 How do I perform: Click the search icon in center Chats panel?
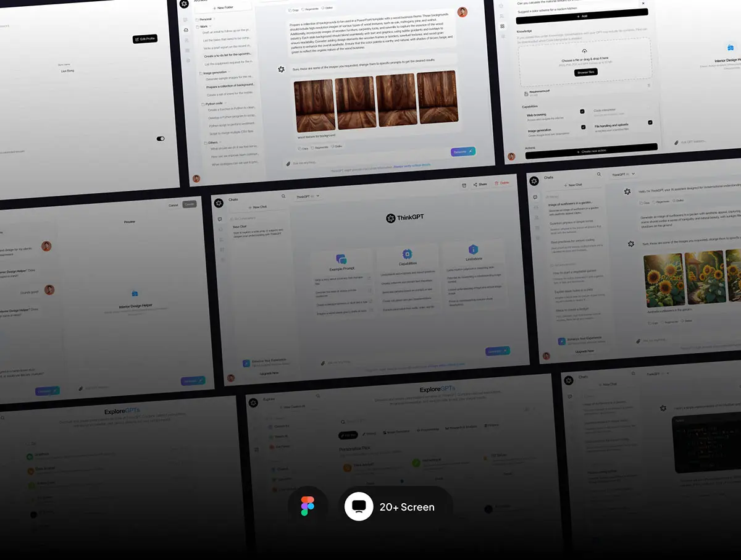(283, 196)
